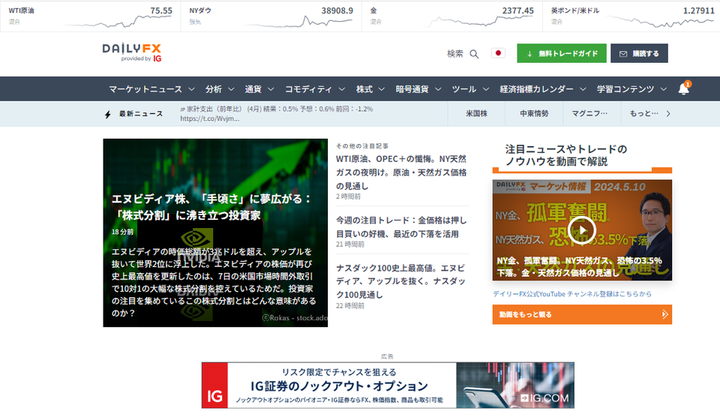Click the 家計支出 latest news ticker text
The height and width of the screenshot is (420, 720).
(276, 109)
